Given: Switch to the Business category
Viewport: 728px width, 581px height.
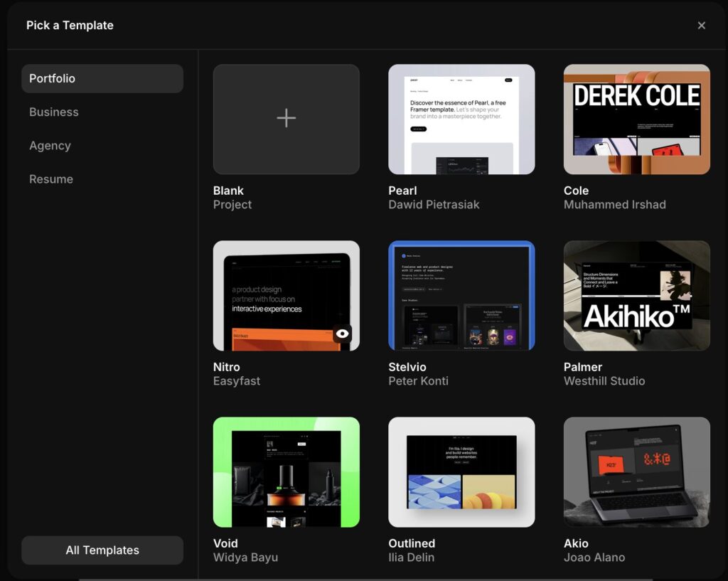Looking at the screenshot, I should click(54, 112).
